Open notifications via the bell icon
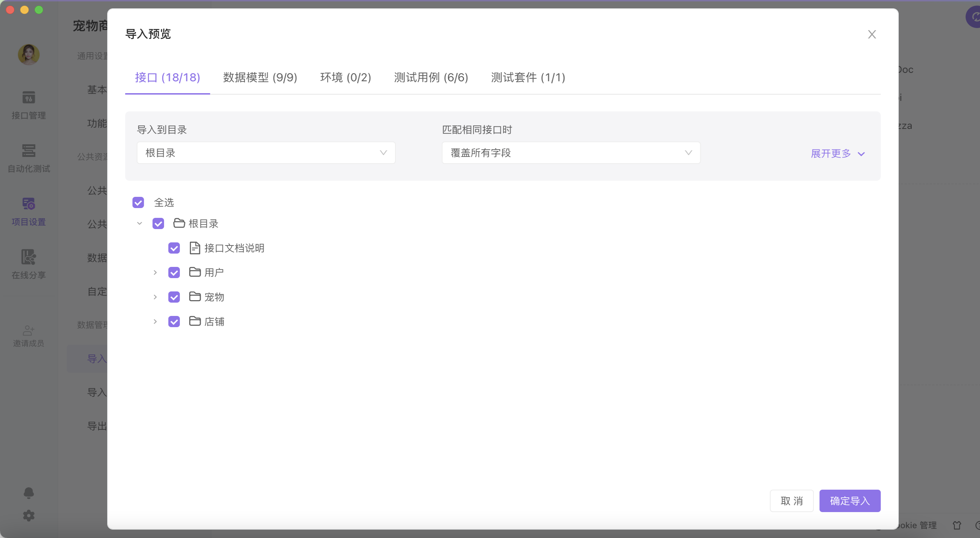980x538 pixels. coord(28,493)
